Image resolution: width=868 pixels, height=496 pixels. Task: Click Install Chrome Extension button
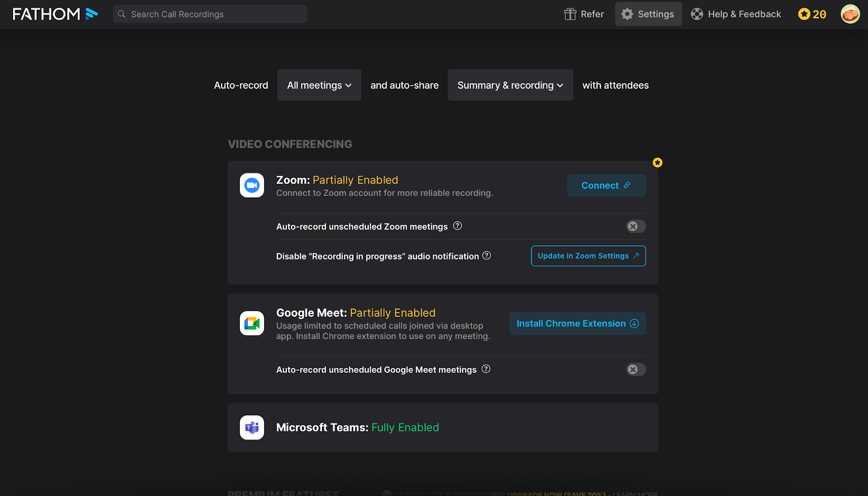click(577, 323)
